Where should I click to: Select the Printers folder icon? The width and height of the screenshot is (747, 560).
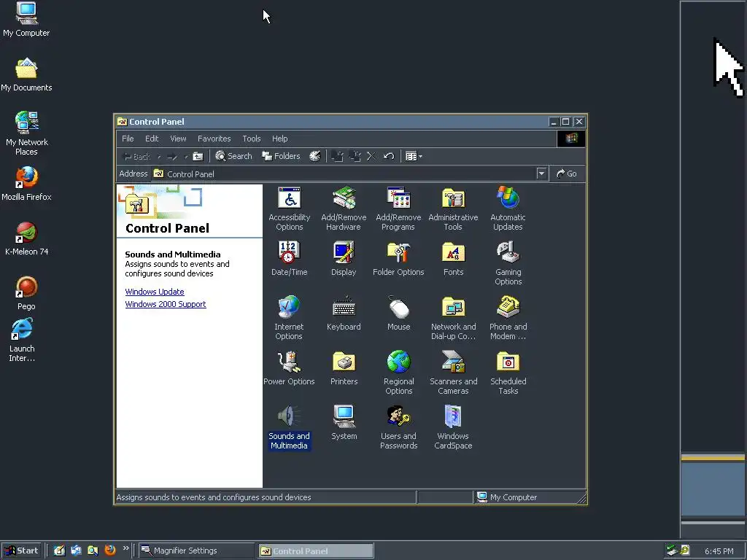pos(344,368)
